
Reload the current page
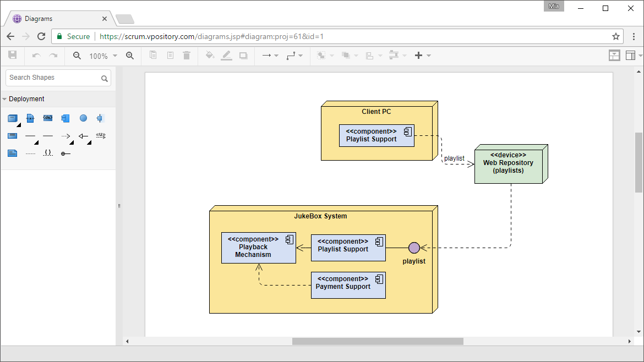[41, 36]
